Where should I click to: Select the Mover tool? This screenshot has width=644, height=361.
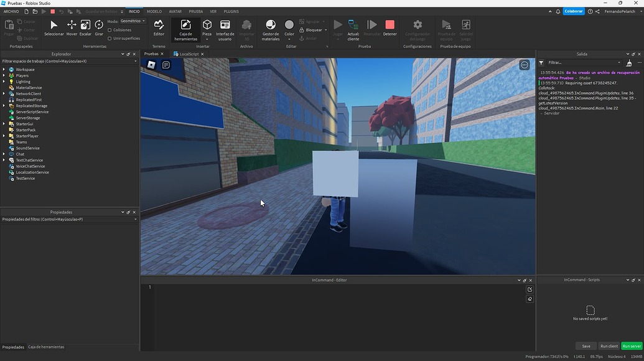(x=71, y=26)
